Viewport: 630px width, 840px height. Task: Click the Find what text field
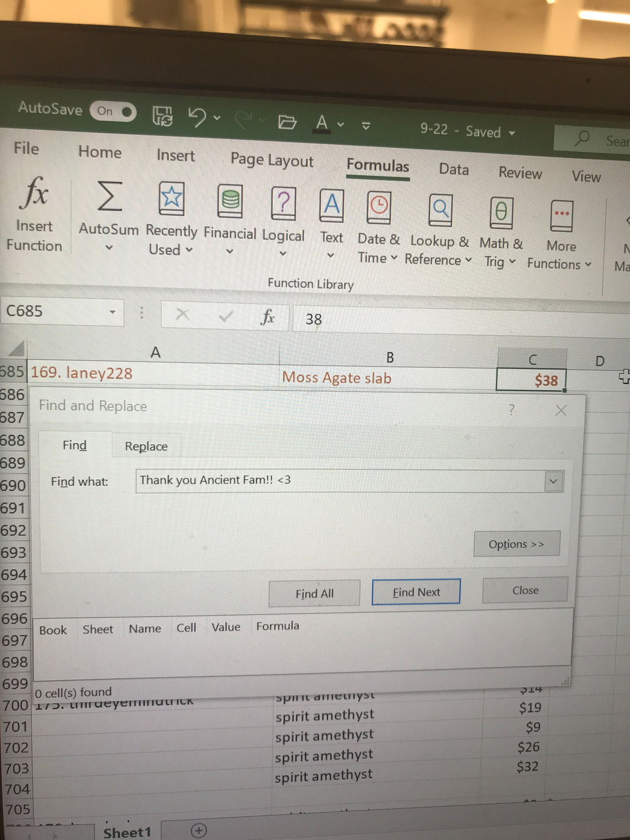pyautogui.click(x=341, y=480)
